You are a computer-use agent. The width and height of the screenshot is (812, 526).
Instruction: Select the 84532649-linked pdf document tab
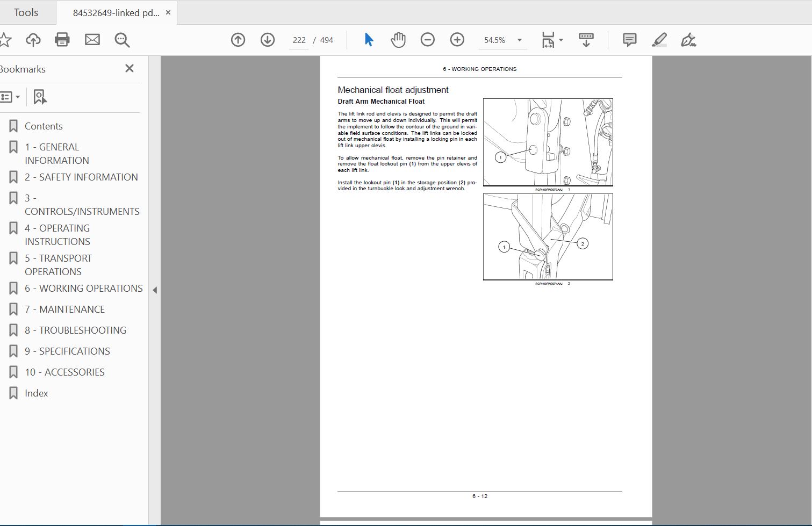(116, 13)
